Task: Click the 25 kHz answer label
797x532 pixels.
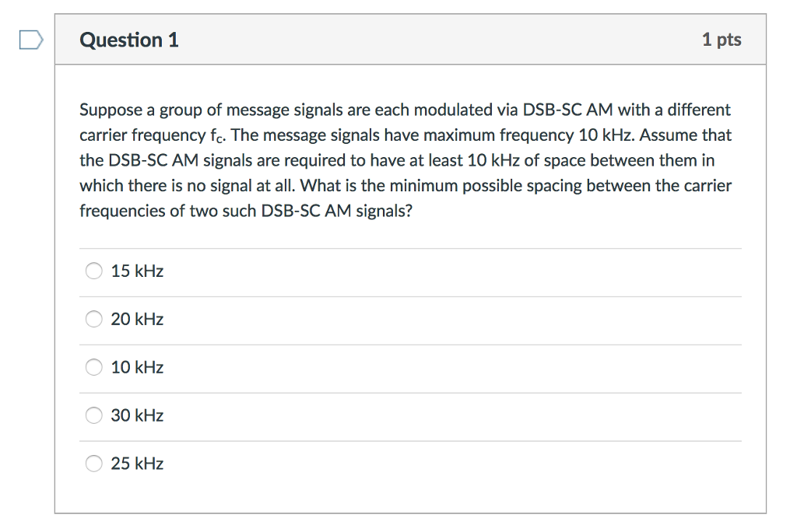Action: [x=137, y=464]
